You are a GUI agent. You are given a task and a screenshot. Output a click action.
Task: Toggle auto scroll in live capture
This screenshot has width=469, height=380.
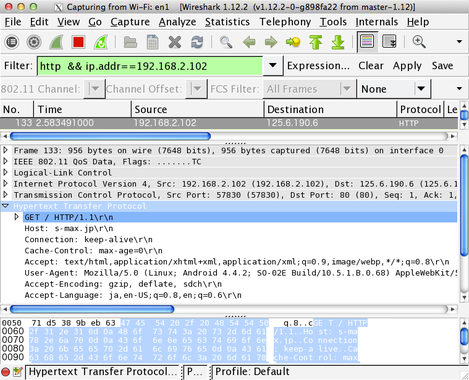pyautogui.click(x=389, y=42)
